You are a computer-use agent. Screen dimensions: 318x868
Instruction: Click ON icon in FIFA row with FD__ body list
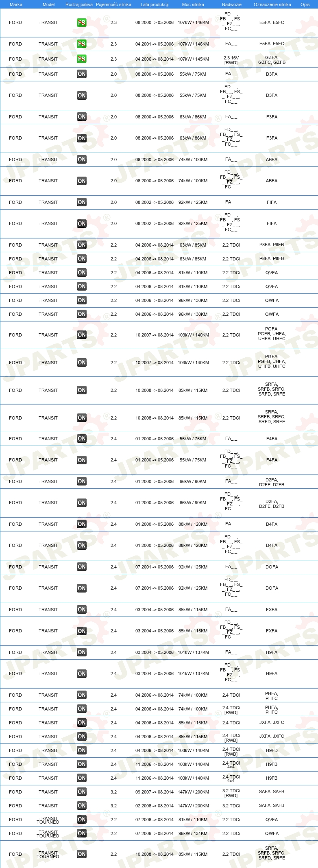(82, 224)
